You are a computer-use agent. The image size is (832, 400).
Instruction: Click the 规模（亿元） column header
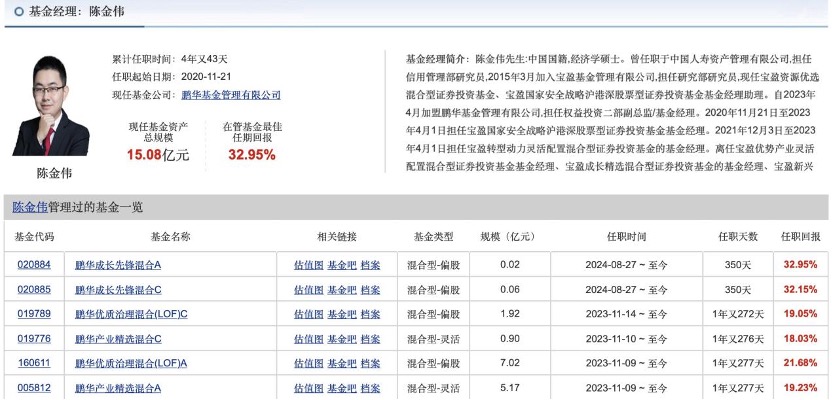pyautogui.click(x=508, y=237)
